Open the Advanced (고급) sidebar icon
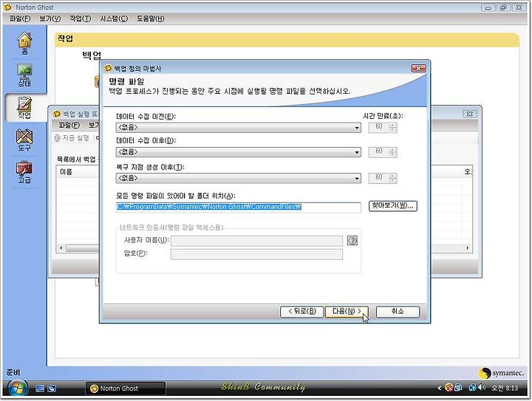The image size is (532, 401). [x=24, y=173]
